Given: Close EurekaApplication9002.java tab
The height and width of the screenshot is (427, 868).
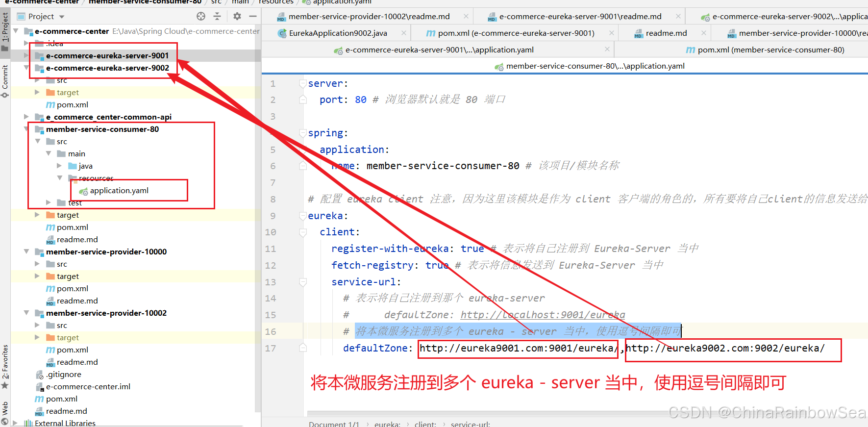Looking at the screenshot, I should 404,33.
